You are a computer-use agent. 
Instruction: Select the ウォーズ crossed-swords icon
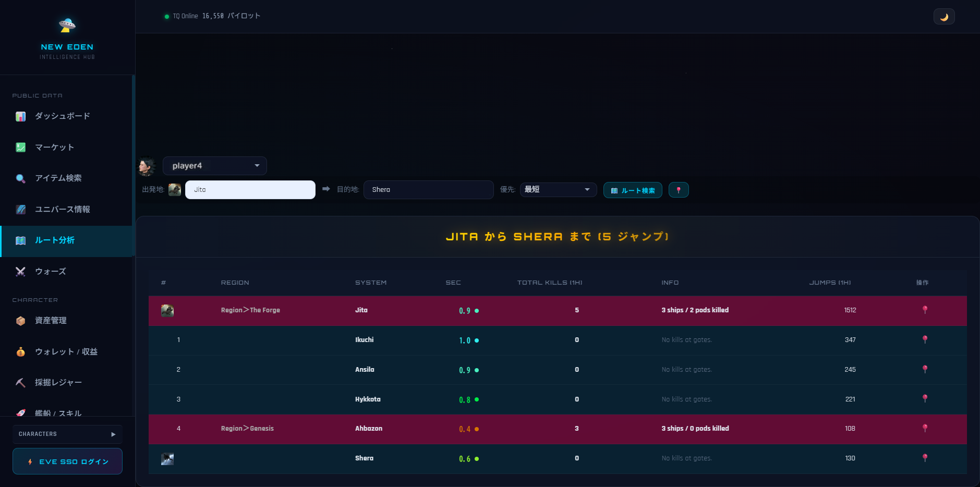(20, 271)
